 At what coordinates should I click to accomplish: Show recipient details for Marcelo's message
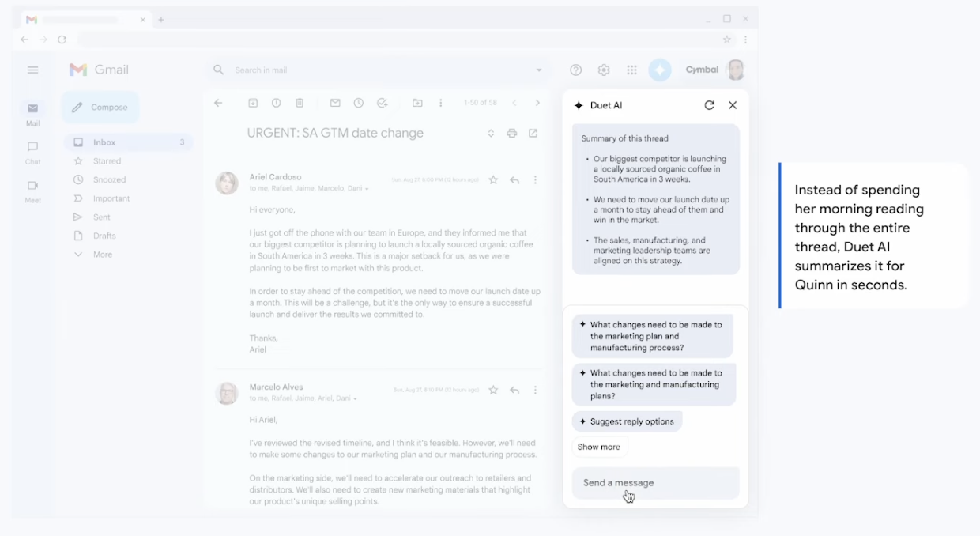tap(356, 399)
